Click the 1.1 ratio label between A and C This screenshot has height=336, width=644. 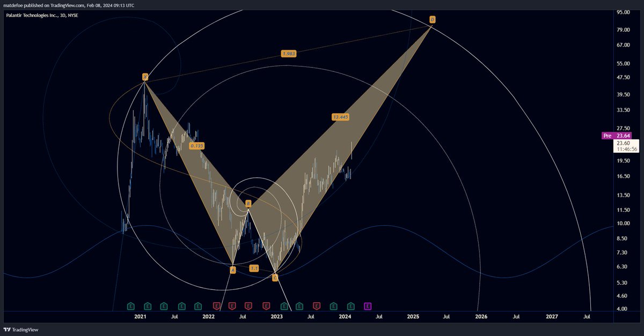point(254,268)
